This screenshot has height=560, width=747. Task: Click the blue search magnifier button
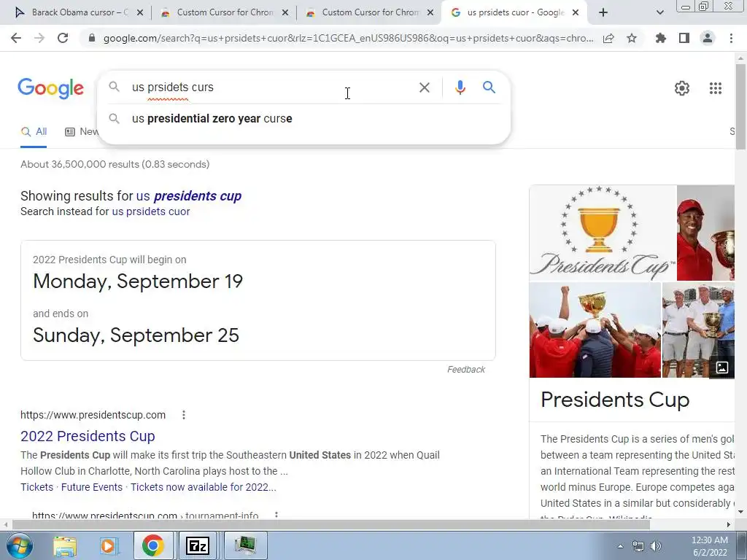click(489, 87)
